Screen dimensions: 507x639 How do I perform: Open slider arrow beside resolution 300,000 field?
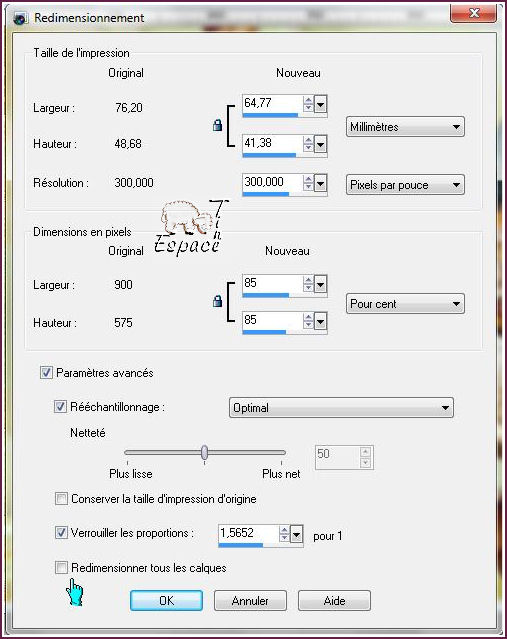(x=321, y=183)
